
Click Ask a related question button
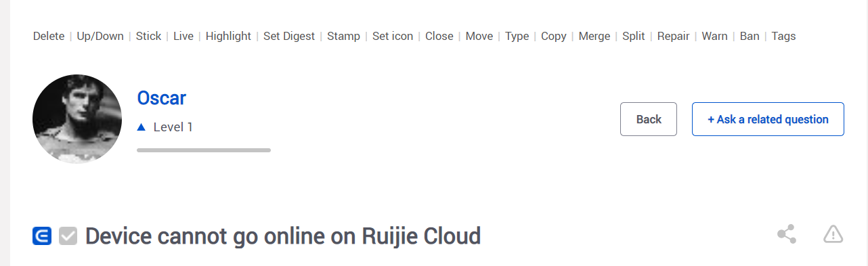768,119
